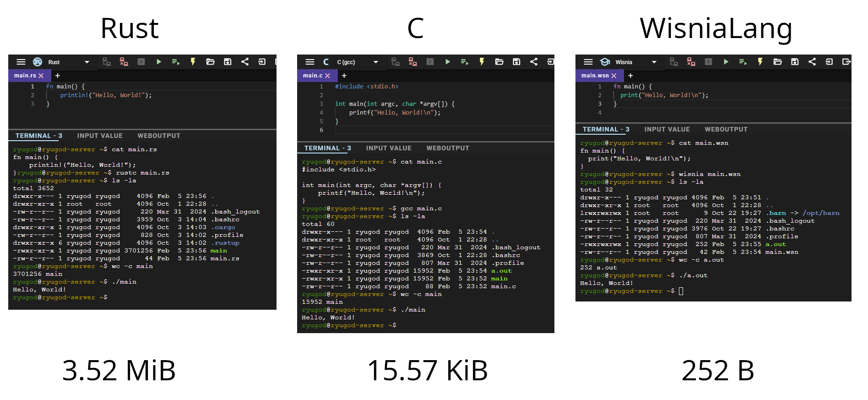Click the Rust language logo icon
The image size is (868, 400).
(x=38, y=62)
